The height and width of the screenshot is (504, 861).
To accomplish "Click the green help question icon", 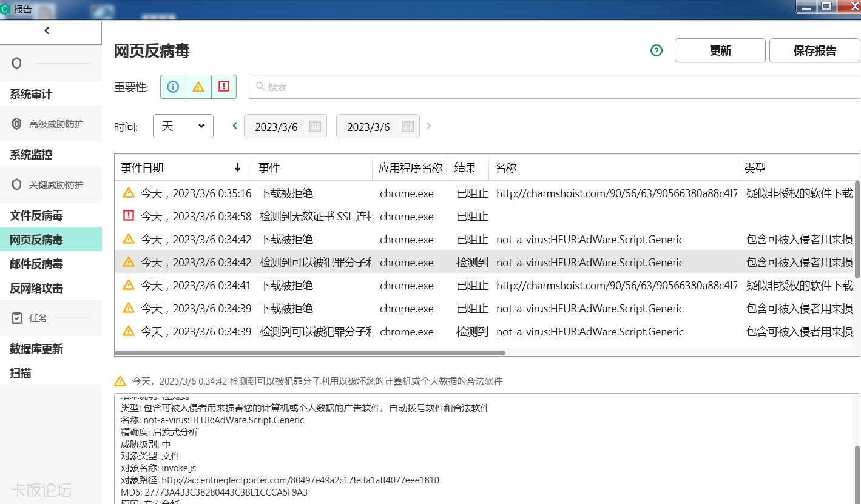I will [657, 51].
